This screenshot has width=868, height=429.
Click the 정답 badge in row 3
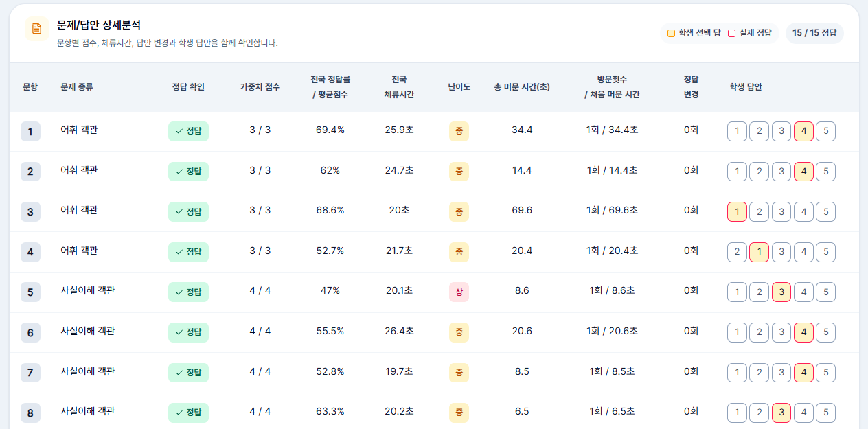188,212
